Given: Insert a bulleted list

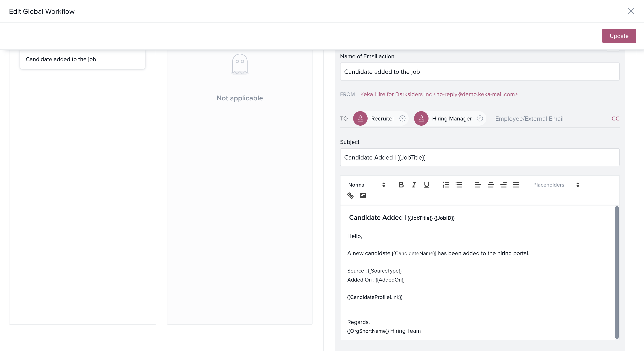Looking at the screenshot, I should [x=459, y=185].
